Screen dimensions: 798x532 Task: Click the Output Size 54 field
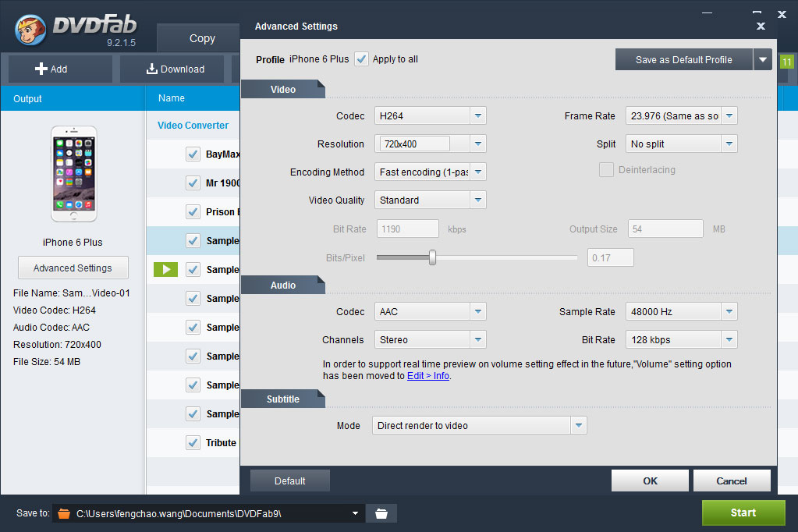click(665, 229)
